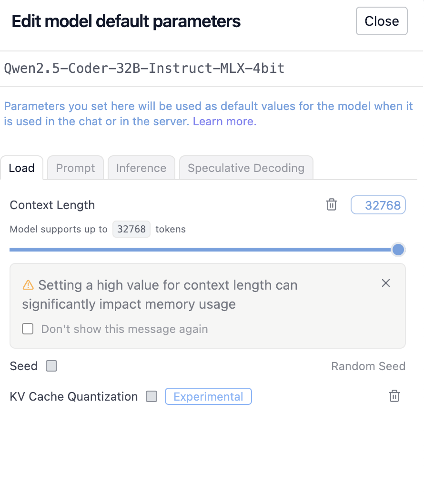Image resolution: width=424 pixels, height=504 pixels.
Task: Select the Load tab
Action: 21,168
